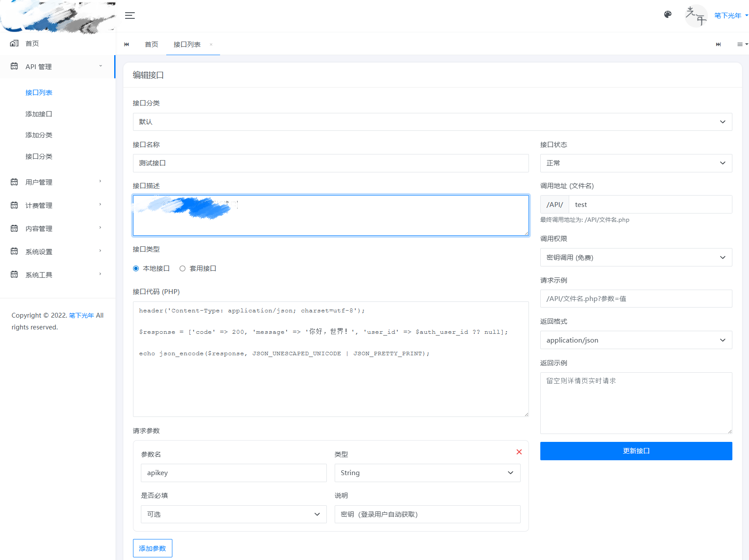Select the 套用接口 radio button

point(182,269)
